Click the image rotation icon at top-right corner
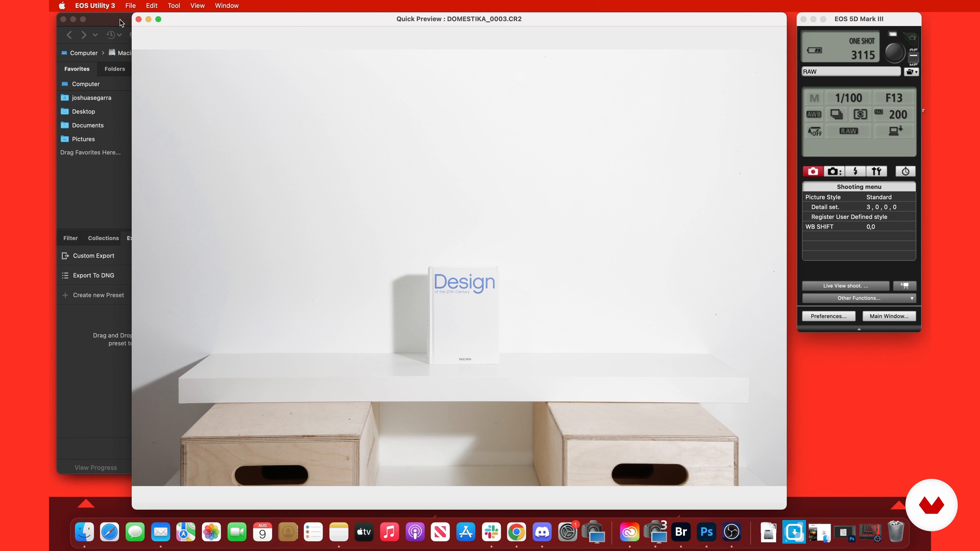Screen dimensions: 980x551 point(912,38)
